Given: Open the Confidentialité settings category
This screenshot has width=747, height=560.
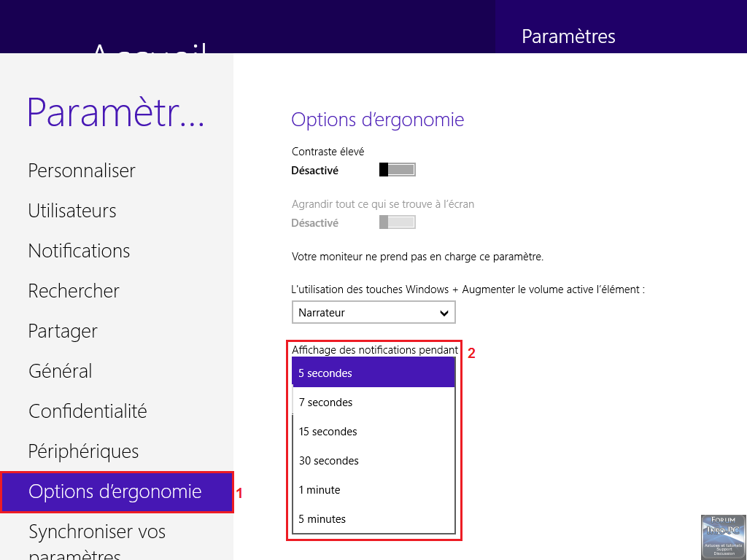Looking at the screenshot, I should 88,411.
